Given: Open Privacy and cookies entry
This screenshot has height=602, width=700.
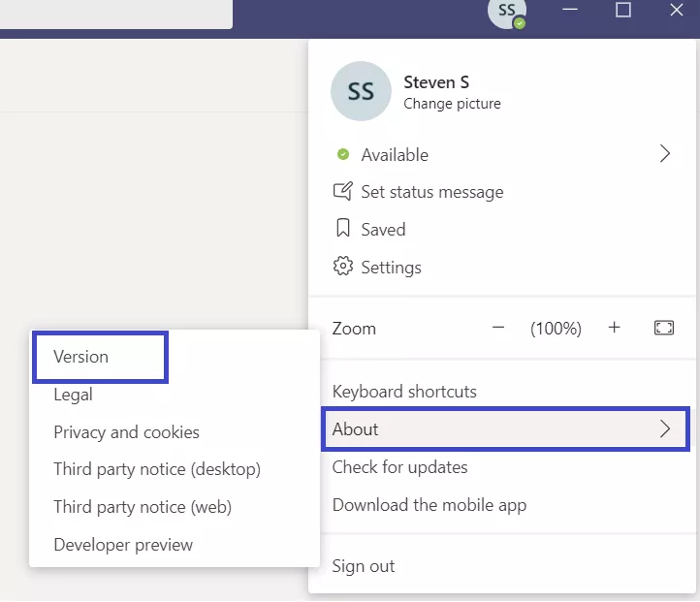Looking at the screenshot, I should click(126, 432).
